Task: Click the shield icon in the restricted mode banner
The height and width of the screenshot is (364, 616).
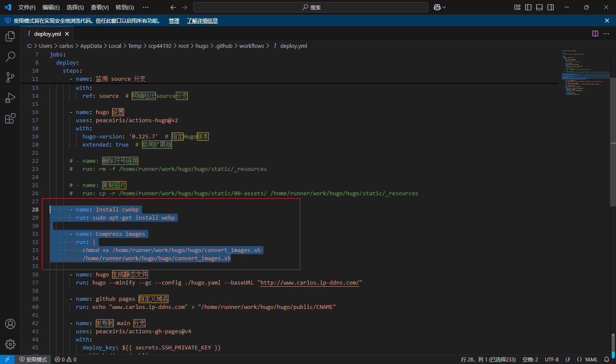Action: [8, 21]
